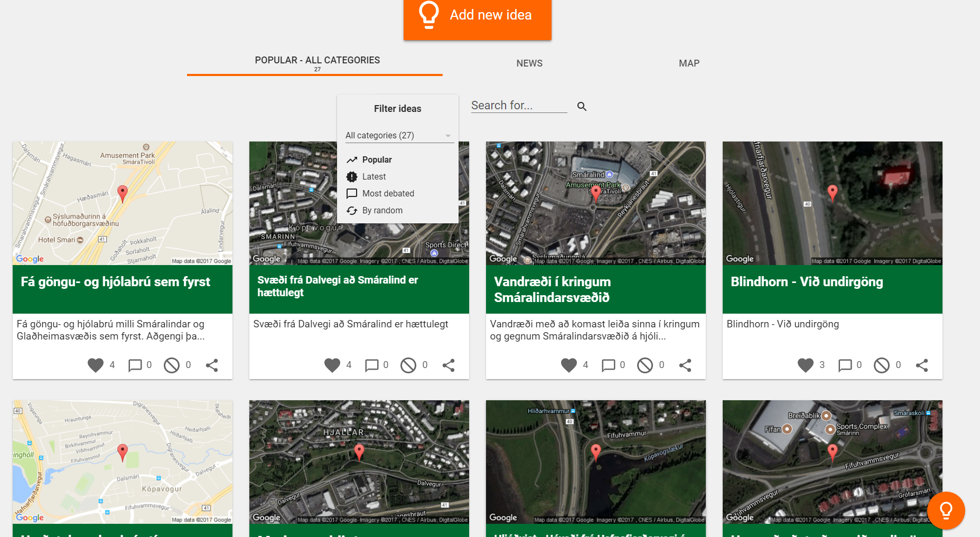Expand the All categories (27) dropdown
The width and height of the screenshot is (980, 537).
(398, 136)
